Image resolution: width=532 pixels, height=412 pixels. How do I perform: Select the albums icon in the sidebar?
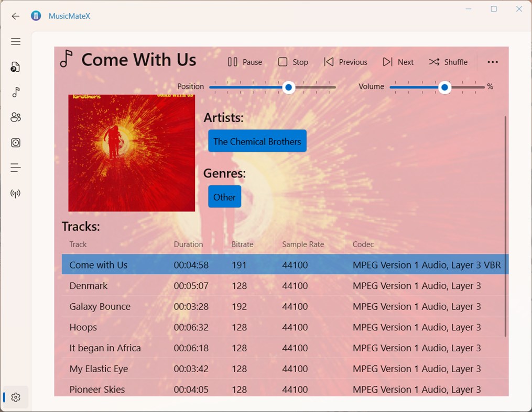[x=15, y=142]
